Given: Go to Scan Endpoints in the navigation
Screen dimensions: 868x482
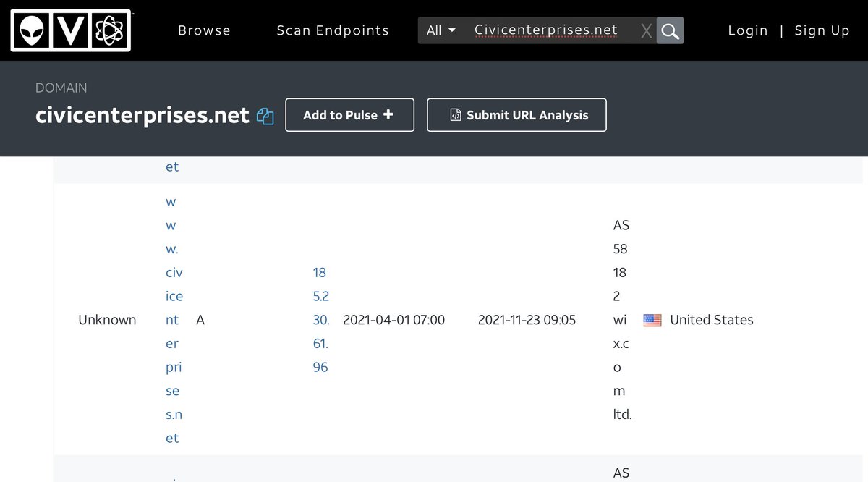Looking at the screenshot, I should click(x=333, y=30).
